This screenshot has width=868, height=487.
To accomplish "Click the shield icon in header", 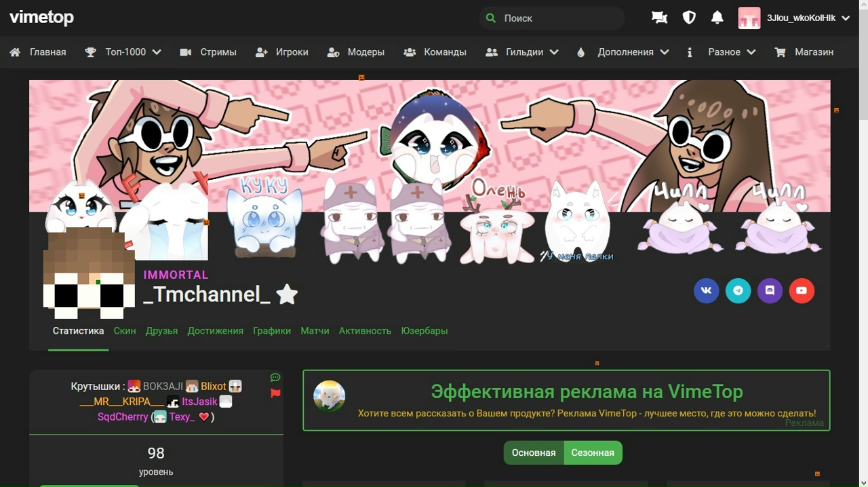I will tap(688, 18).
